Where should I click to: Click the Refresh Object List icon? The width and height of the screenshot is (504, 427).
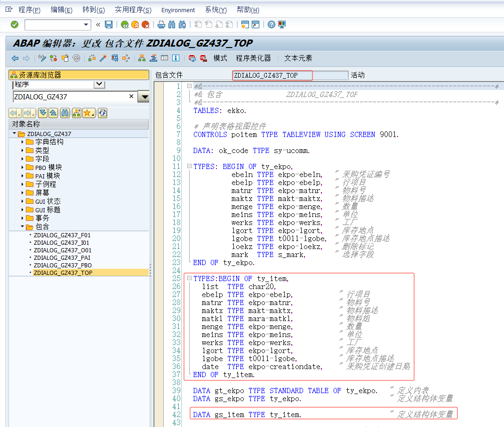pyautogui.click(x=103, y=113)
